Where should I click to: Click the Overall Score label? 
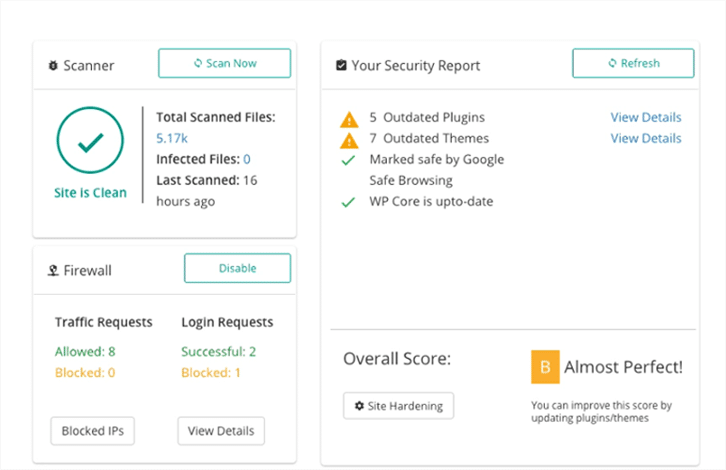tap(397, 359)
